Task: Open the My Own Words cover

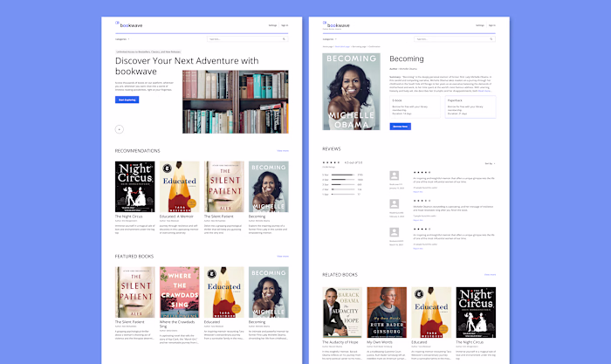Action: [387, 312]
